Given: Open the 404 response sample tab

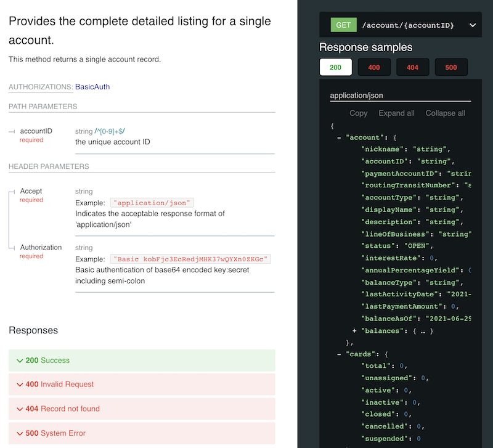Looking at the screenshot, I should click(x=412, y=67).
